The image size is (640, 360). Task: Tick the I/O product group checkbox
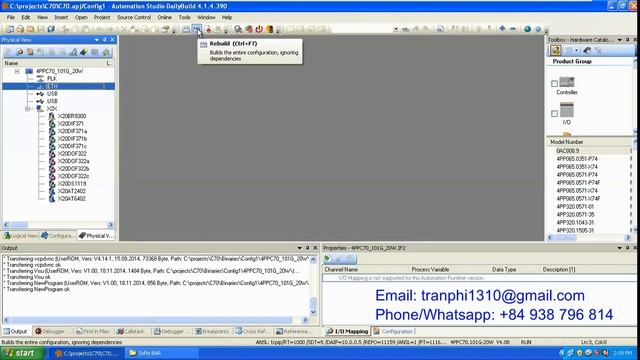pos(554,113)
